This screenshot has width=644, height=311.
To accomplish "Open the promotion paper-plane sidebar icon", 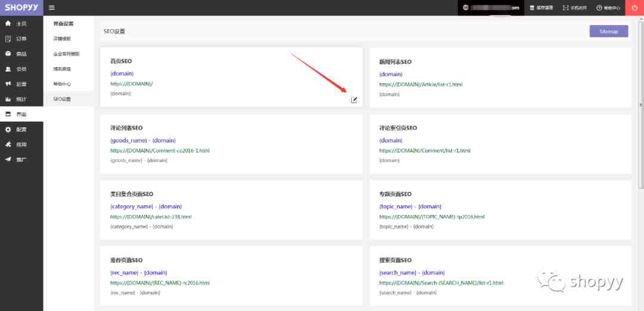I will point(8,159).
